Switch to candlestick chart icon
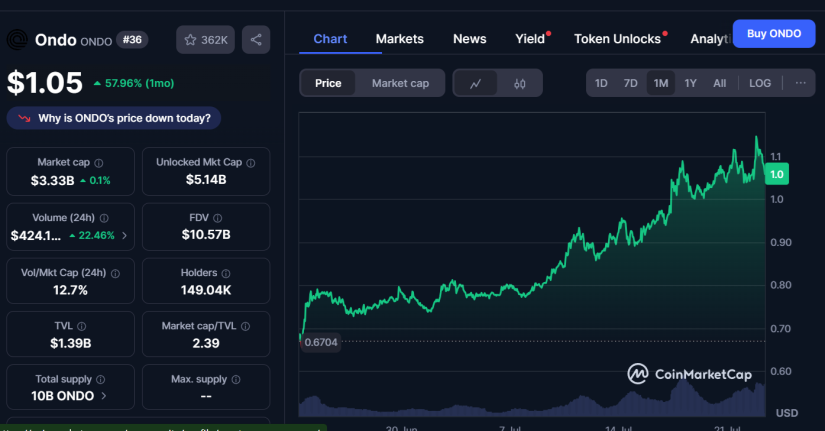Viewport: 825px width, 431px height. (519, 83)
